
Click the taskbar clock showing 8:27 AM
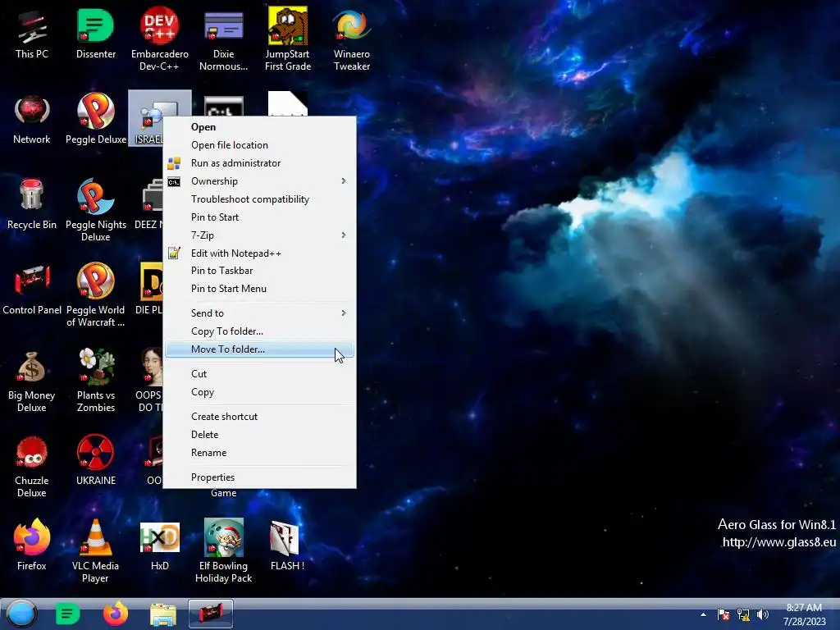coord(804,614)
